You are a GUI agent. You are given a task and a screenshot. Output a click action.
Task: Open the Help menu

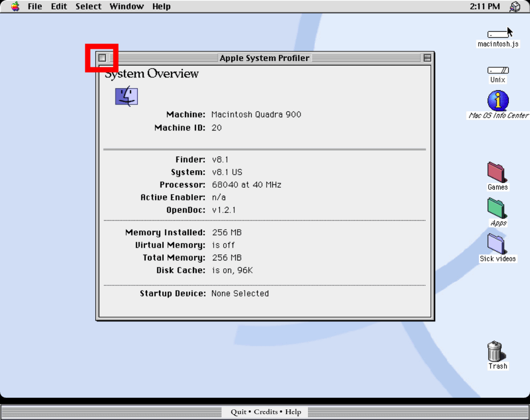coord(161,6)
